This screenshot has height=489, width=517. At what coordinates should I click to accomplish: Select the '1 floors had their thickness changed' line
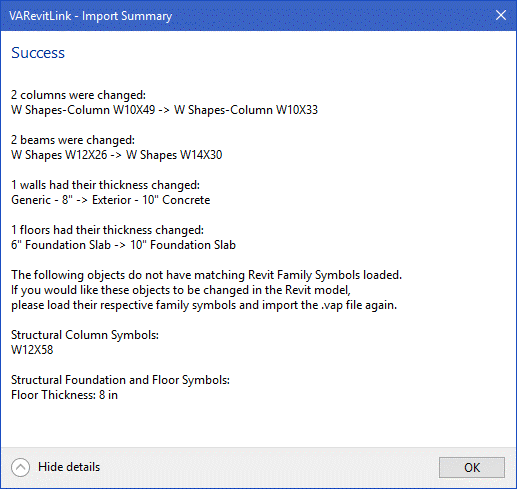tap(107, 230)
